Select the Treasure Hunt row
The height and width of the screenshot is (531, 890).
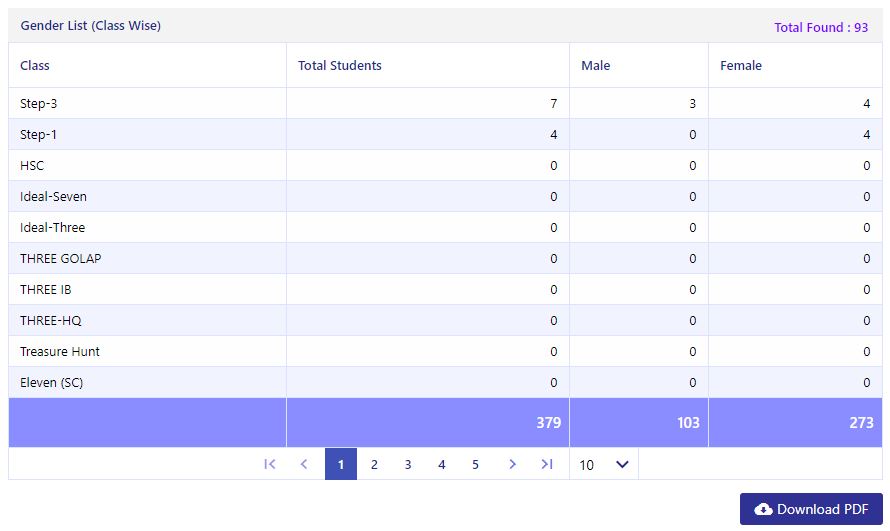pos(445,351)
